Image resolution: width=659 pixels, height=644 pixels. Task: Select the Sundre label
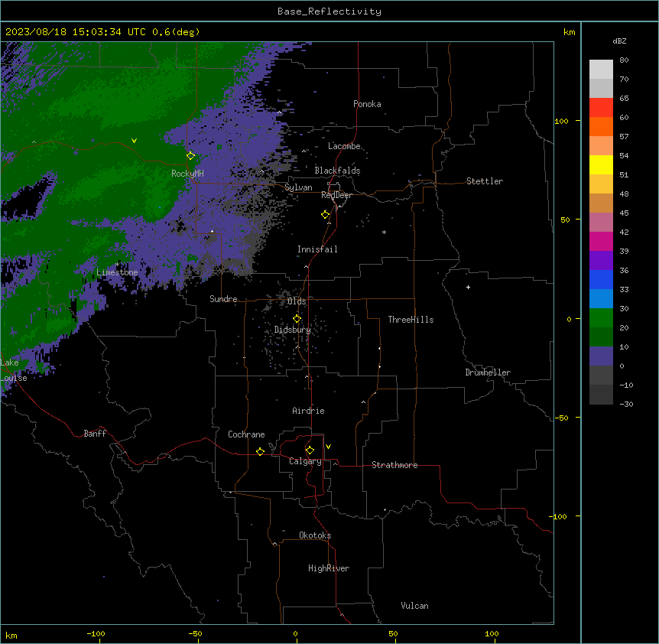[x=223, y=299]
